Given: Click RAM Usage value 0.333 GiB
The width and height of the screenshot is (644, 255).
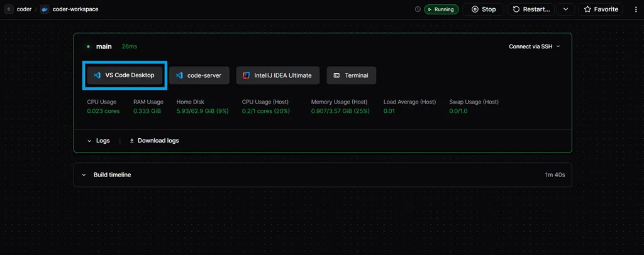Looking at the screenshot, I should (x=147, y=111).
